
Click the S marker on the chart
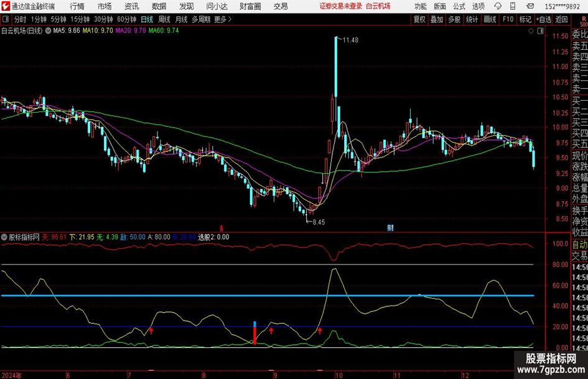point(222,228)
